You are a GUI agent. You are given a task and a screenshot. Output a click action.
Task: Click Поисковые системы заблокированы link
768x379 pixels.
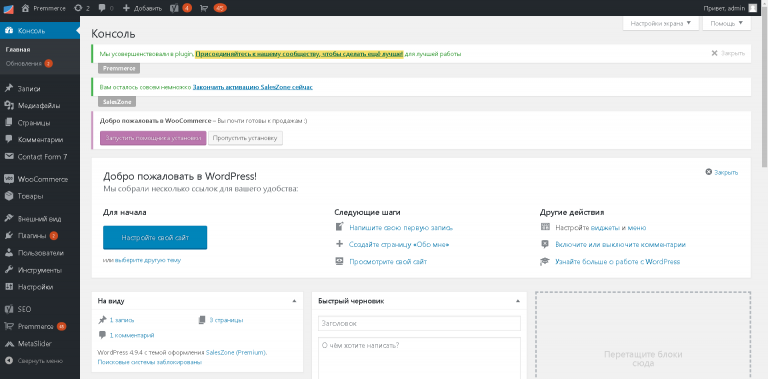149,362
